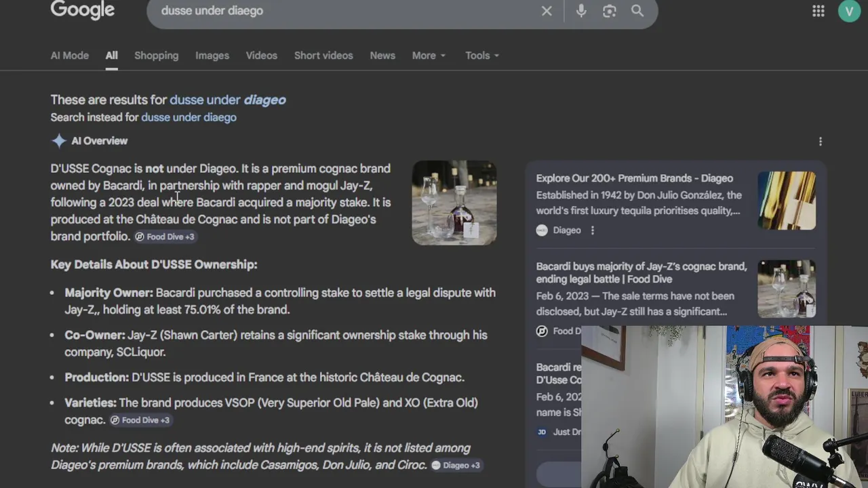Click the magnifying glass search icon
The width and height of the screenshot is (868, 488).
(637, 11)
